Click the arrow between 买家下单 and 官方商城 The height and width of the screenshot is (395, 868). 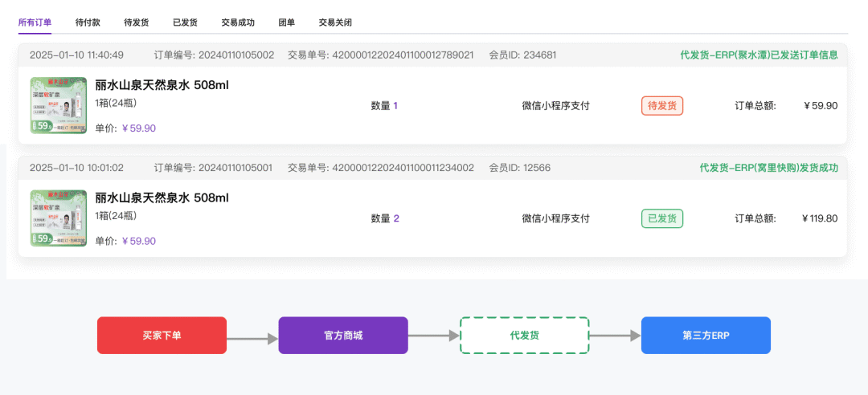(252, 339)
